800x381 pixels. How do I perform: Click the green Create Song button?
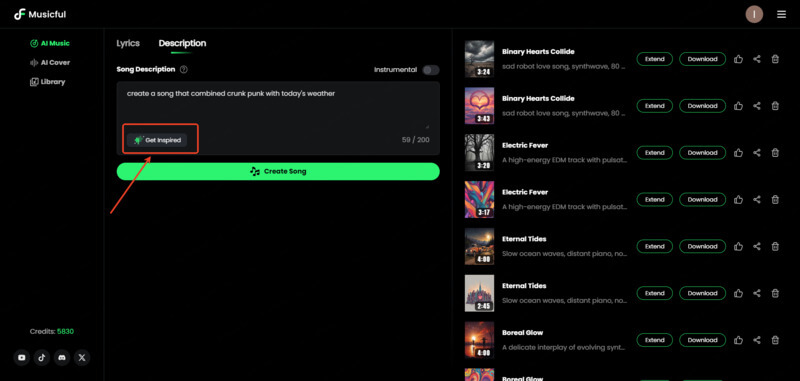pos(278,171)
